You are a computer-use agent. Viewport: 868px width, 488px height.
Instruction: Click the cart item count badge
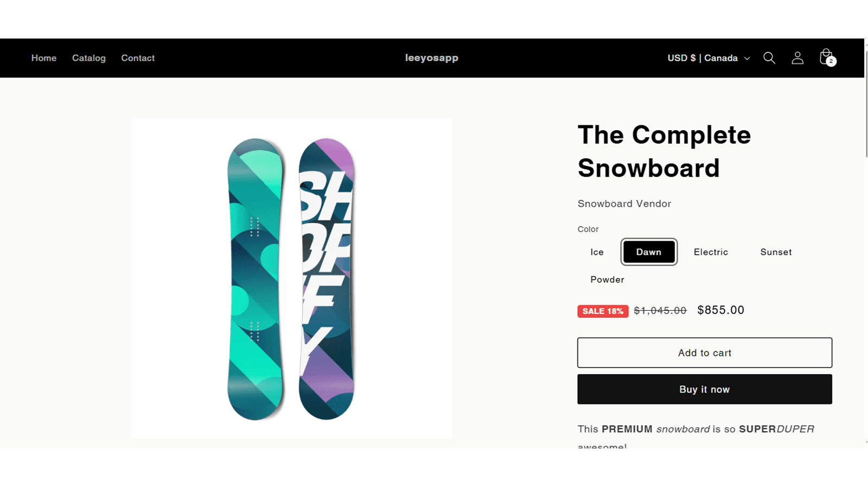pyautogui.click(x=831, y=61)
